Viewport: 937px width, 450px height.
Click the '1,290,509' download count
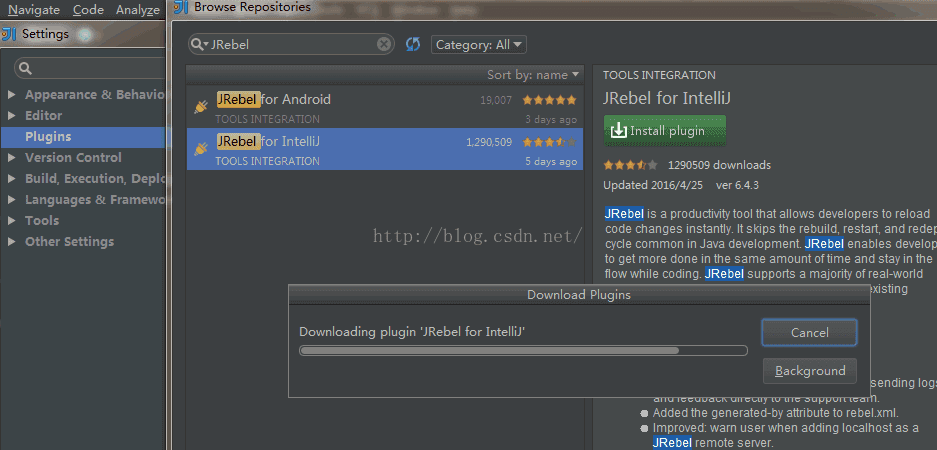(489, 142)
